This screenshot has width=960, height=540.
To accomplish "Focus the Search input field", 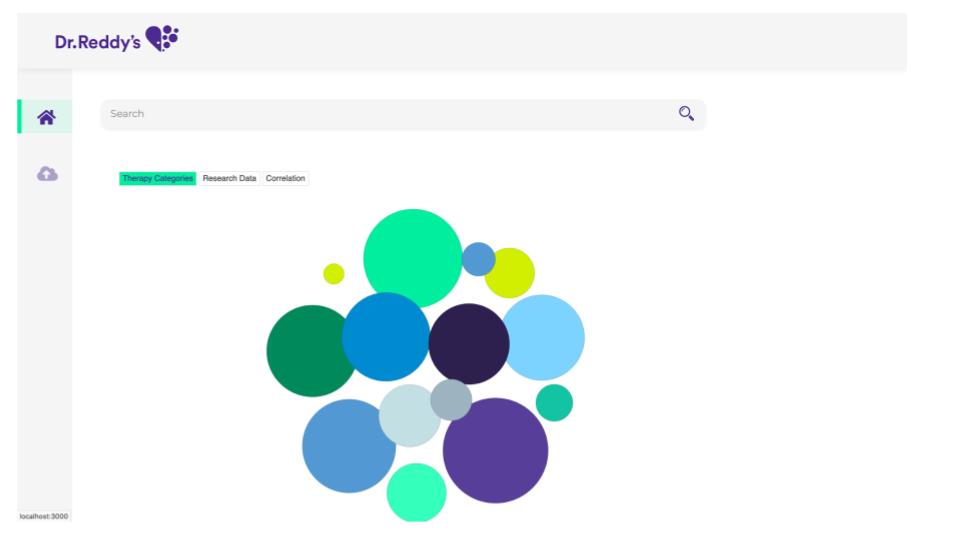I will (x=380, y=114).
